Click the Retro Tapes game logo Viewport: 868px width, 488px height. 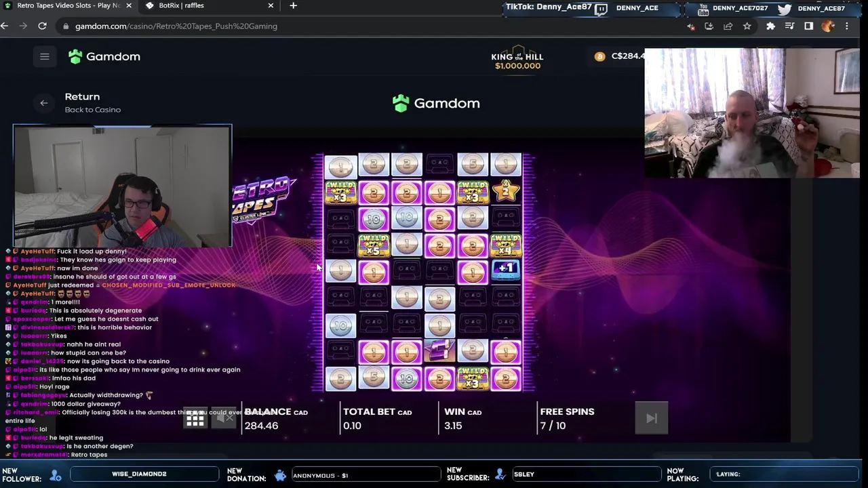click(x=263, y=199)
